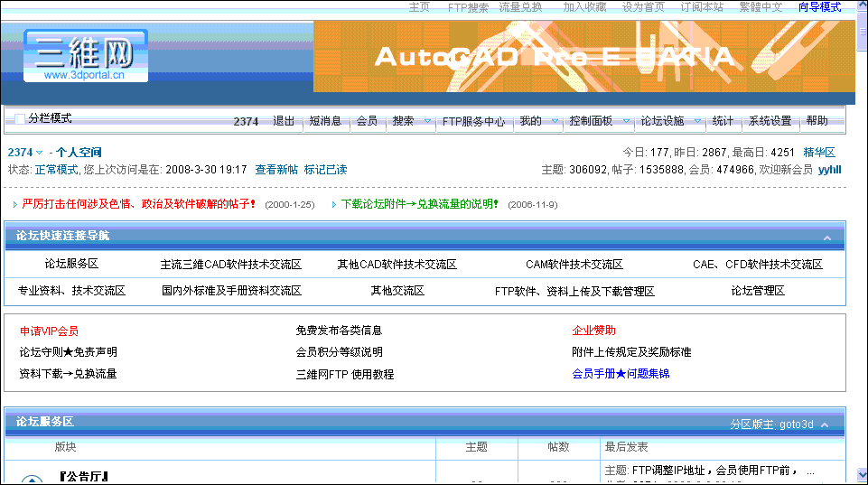Click the 退出 menu item

pos(284,121)
